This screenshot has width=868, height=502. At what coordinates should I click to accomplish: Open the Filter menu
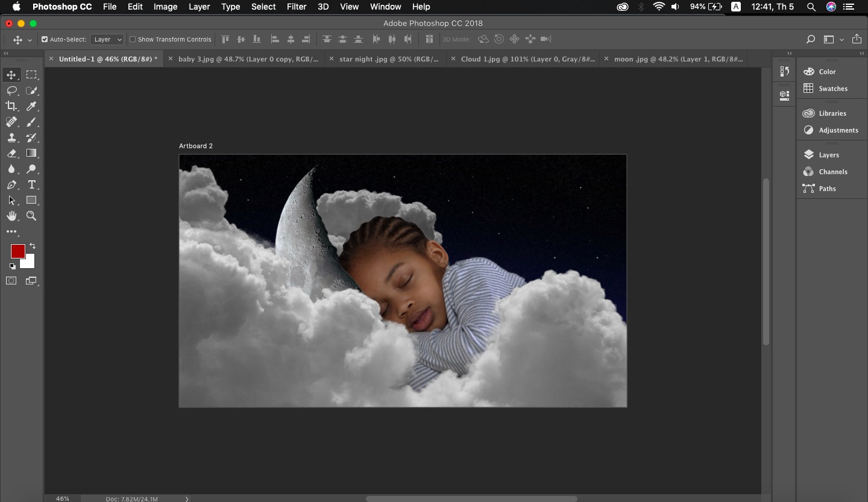click(296, 7)
